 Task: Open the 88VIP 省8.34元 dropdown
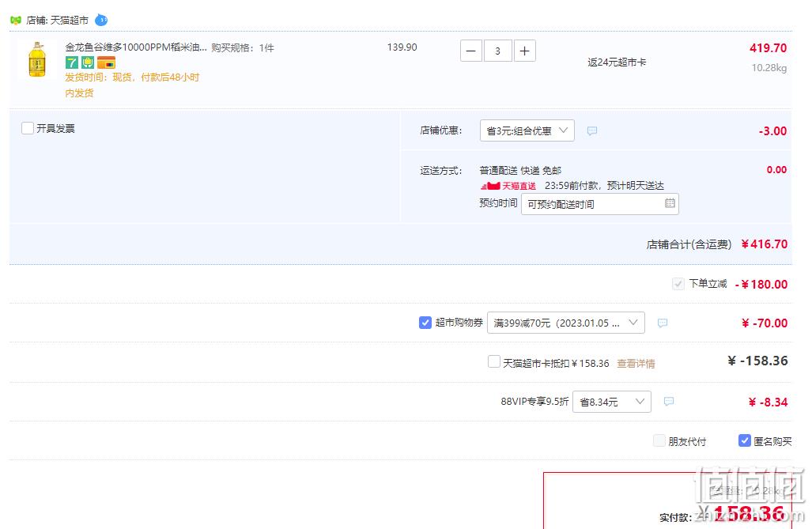point(612,402)
